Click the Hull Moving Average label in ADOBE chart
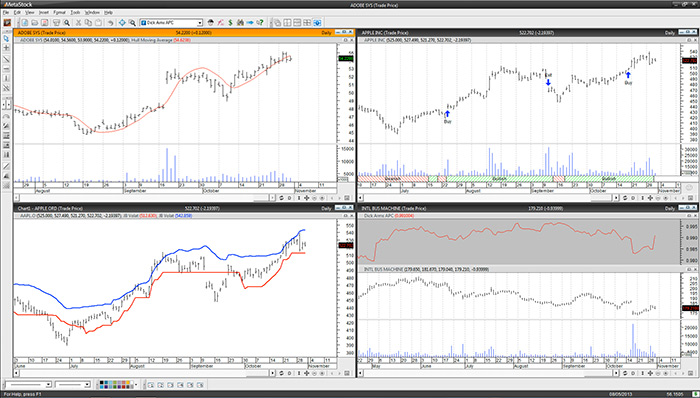 click(x=152, y=40)
